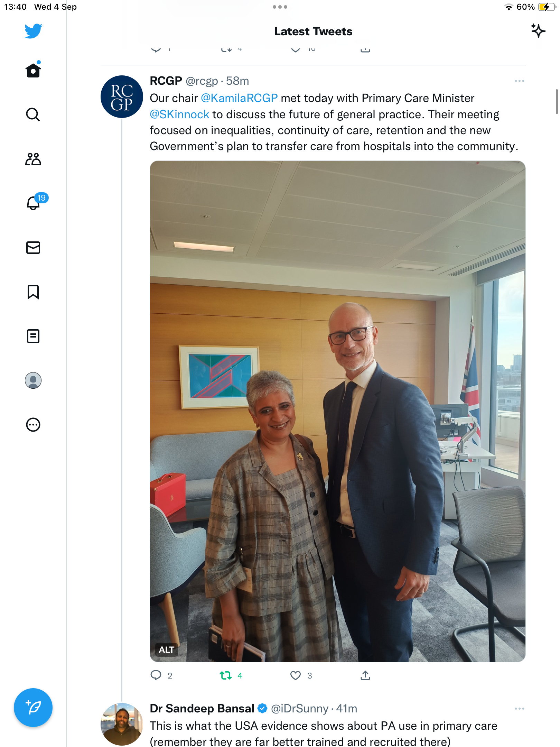The width and height of the screenshot is (560, 747).
Task: Expand the More circle menu in sidebar
Action: (x=33, y=425)
